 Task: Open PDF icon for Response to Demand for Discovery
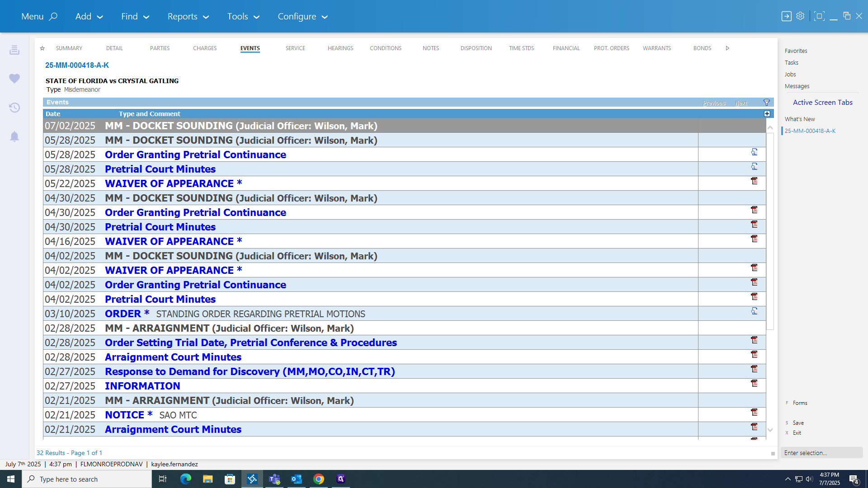754,369
